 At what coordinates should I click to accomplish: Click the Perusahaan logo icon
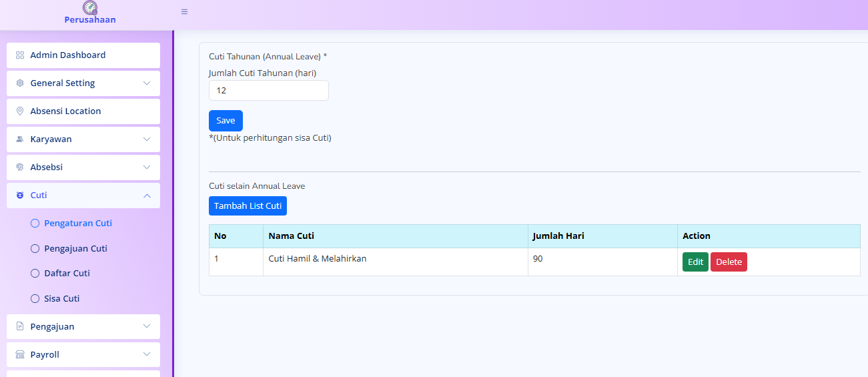coord(90,8)
